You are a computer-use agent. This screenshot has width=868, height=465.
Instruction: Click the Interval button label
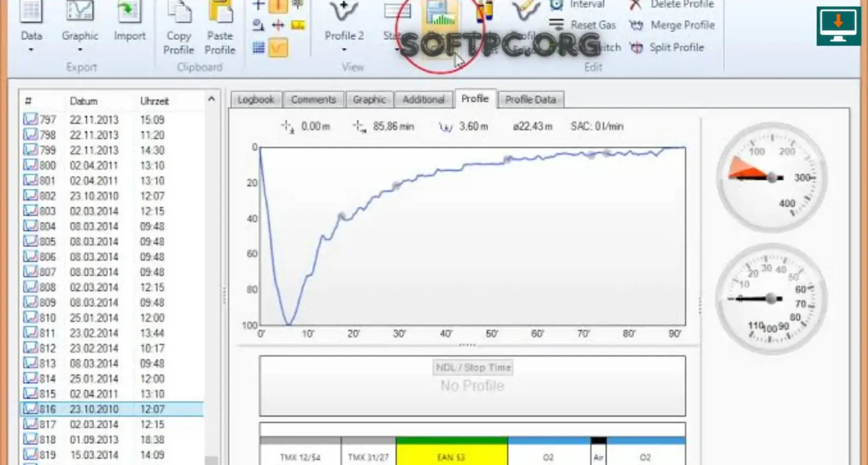pyautogui.click(x=587, y=5)
